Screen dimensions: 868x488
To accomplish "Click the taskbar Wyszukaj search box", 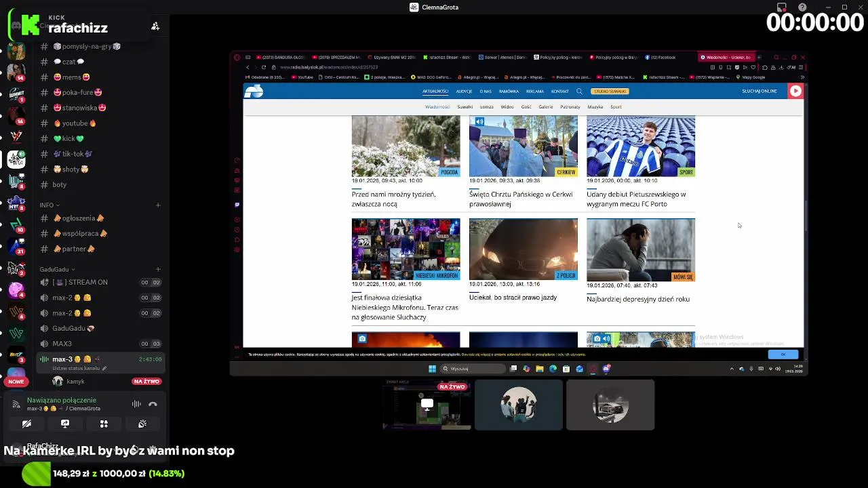I will [473, 369].
